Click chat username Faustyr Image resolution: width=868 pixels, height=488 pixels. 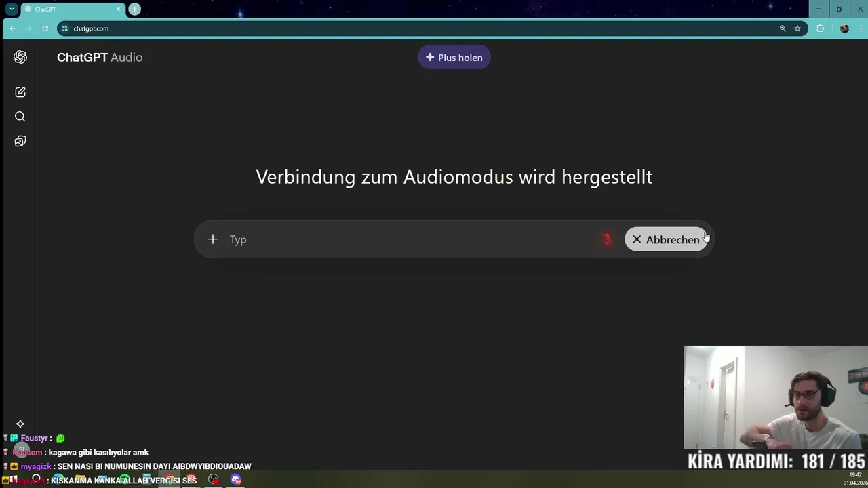pyautogui.click(x=35, y=439)
